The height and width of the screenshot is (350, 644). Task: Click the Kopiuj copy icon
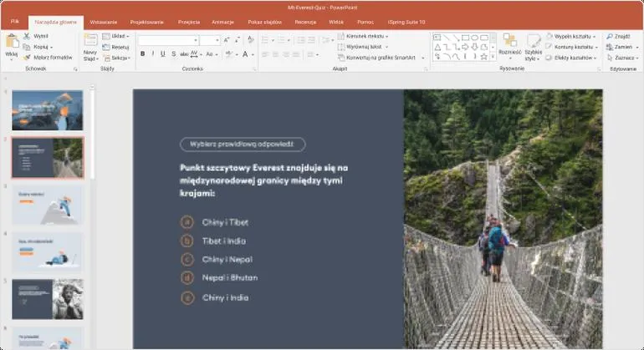coord(27,47)
